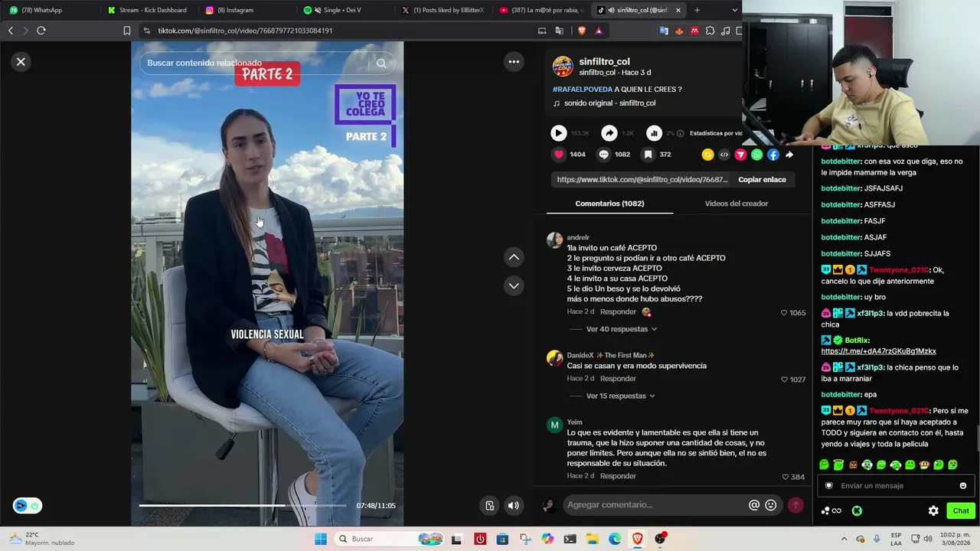Open the Windows Start menu
The image size is (980, 551).
tap(321, 539)
